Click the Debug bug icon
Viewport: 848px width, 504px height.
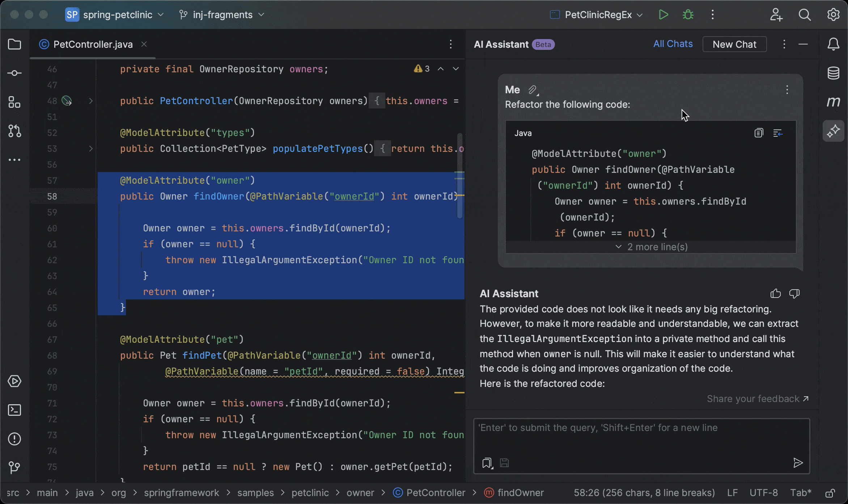pos(688,15)
